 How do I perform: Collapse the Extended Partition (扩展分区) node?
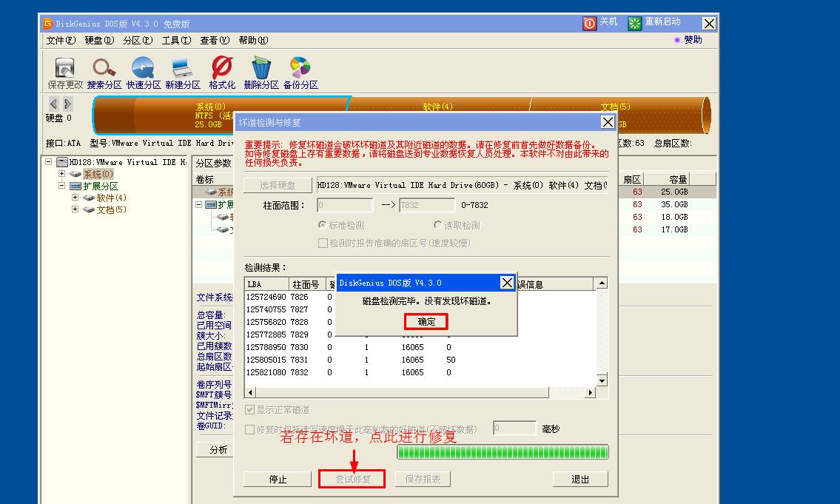[x=61, y=185]
